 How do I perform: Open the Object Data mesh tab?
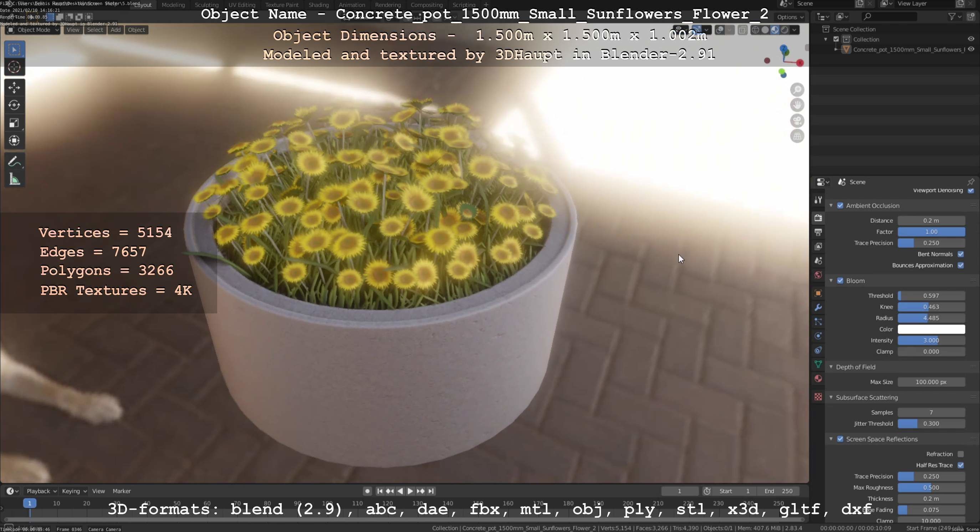point(818,364)
